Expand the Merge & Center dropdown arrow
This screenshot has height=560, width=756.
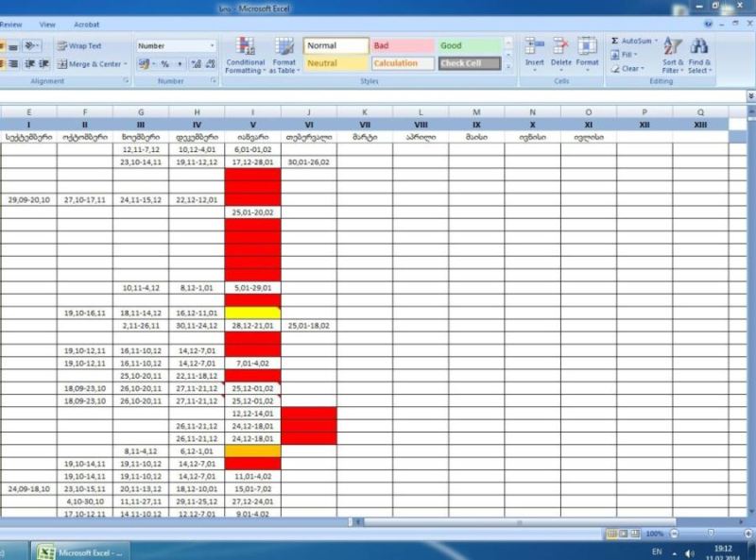point(126,63)
